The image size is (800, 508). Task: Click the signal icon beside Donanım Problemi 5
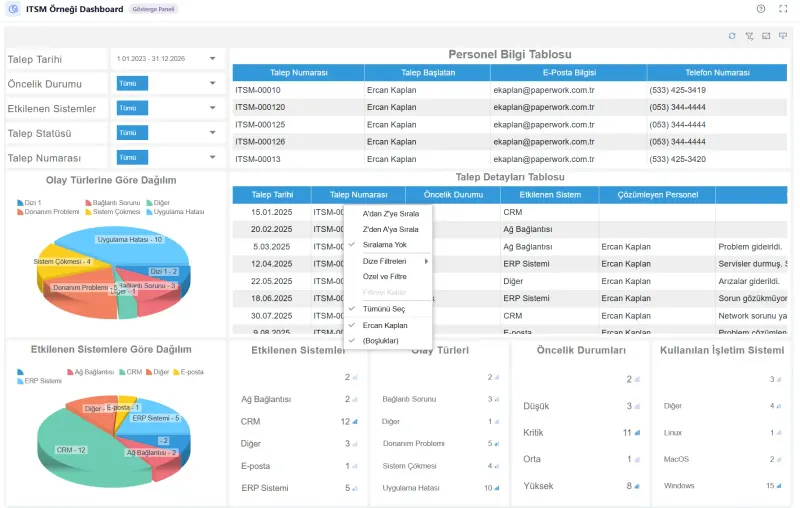(497, 444)
